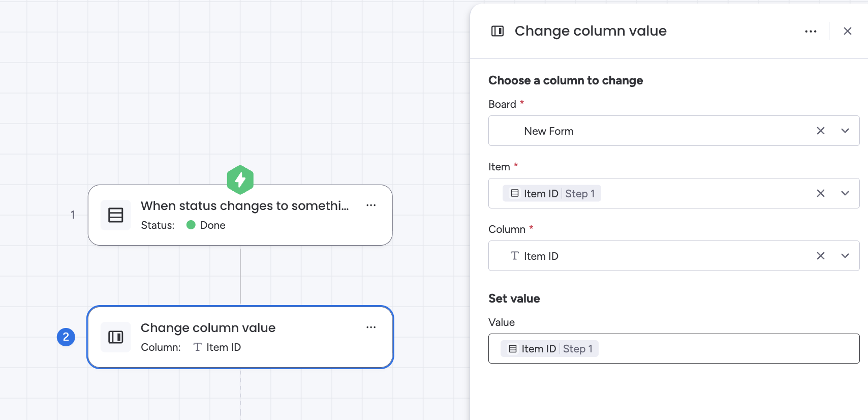Open the side panel's more options menu
Screen dimensions: 868x420
coord(811,31)
